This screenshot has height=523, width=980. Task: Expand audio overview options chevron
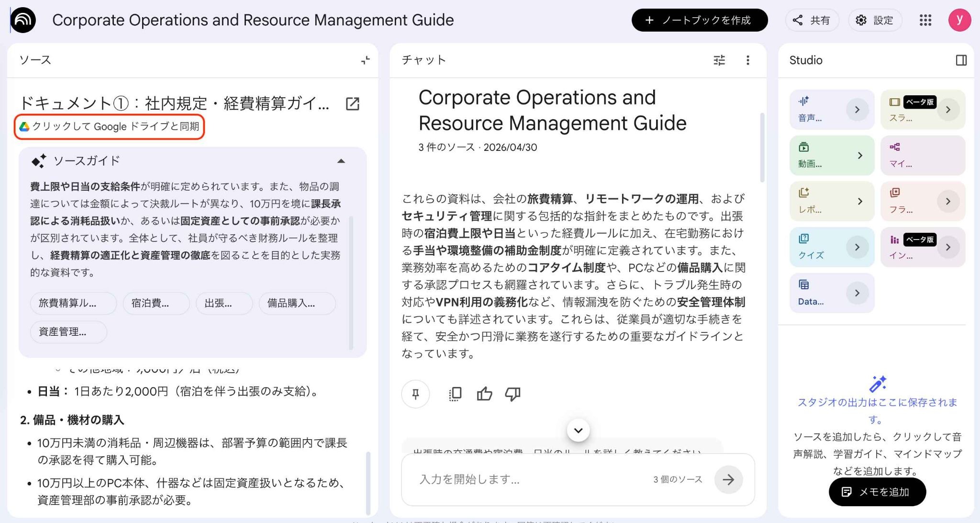coord(857,110)
